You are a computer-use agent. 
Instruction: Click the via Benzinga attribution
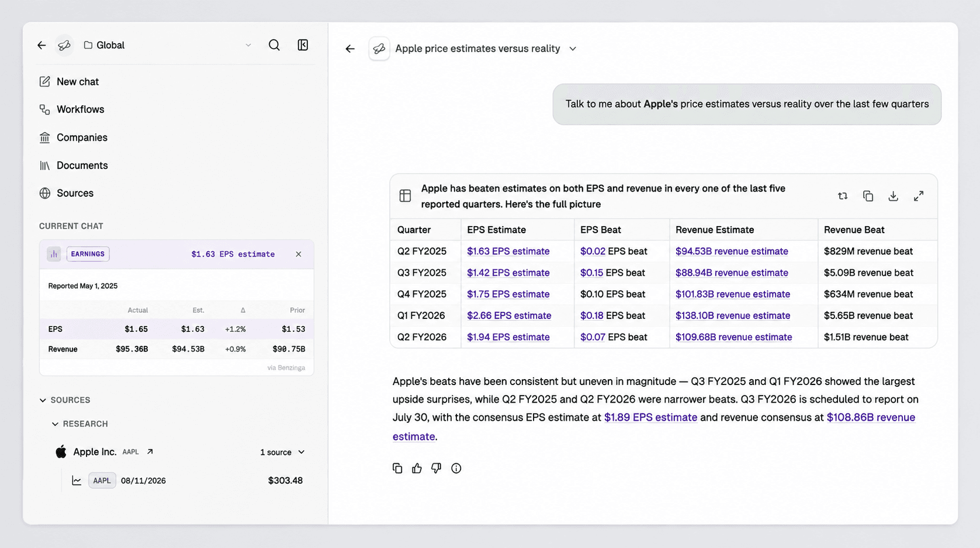click(x=286, y=367)
